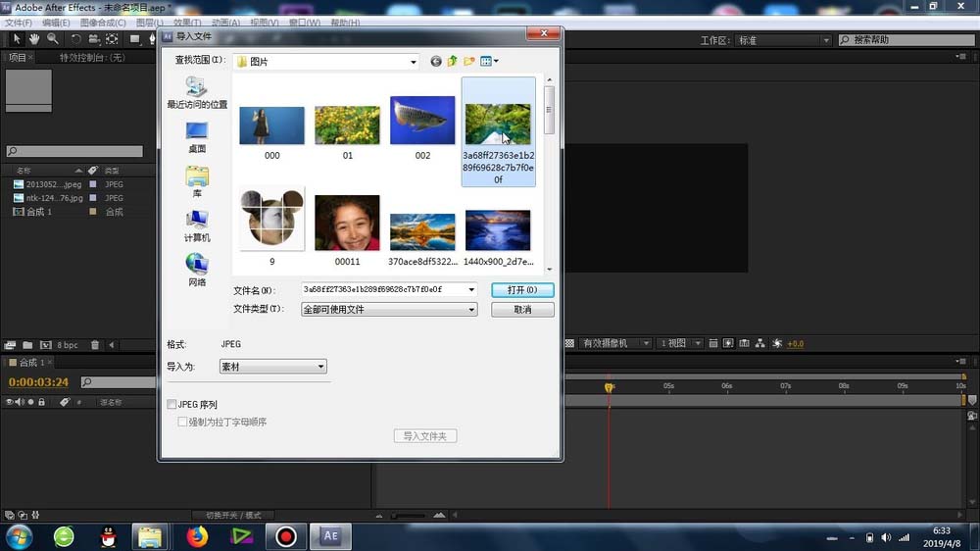
Task: Open Libraries in dialog sidebar
Action: pos(196,182)
